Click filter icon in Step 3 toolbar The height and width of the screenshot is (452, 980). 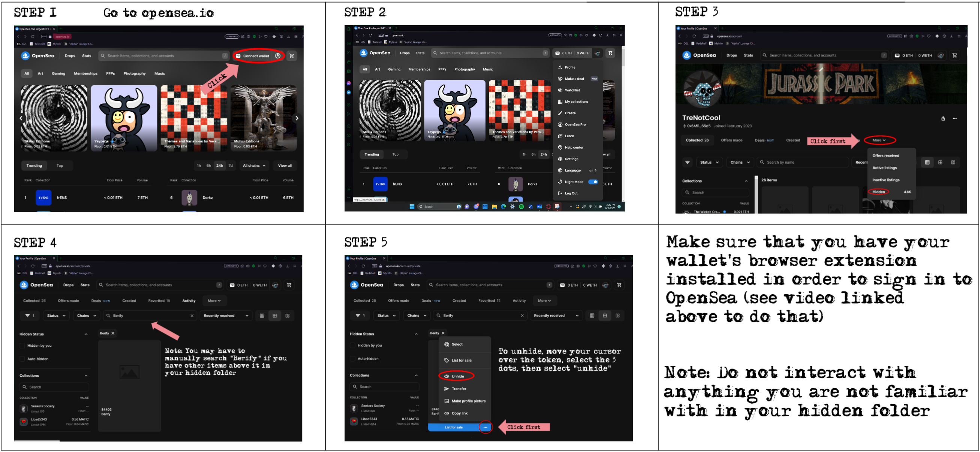point(687,162)
